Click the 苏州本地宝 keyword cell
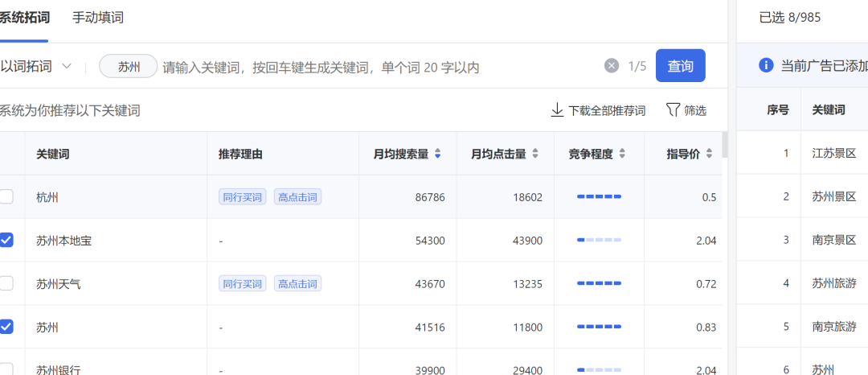This screenshot has width=868, height=375. (x=64, y=241)
